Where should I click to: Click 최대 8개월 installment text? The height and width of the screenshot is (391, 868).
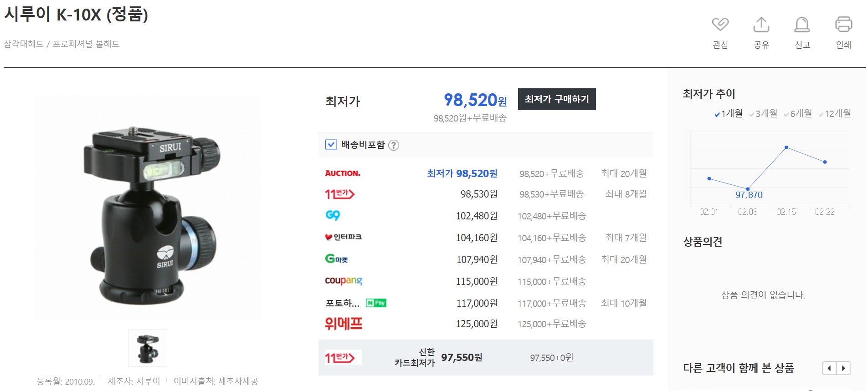coord(626,194)
